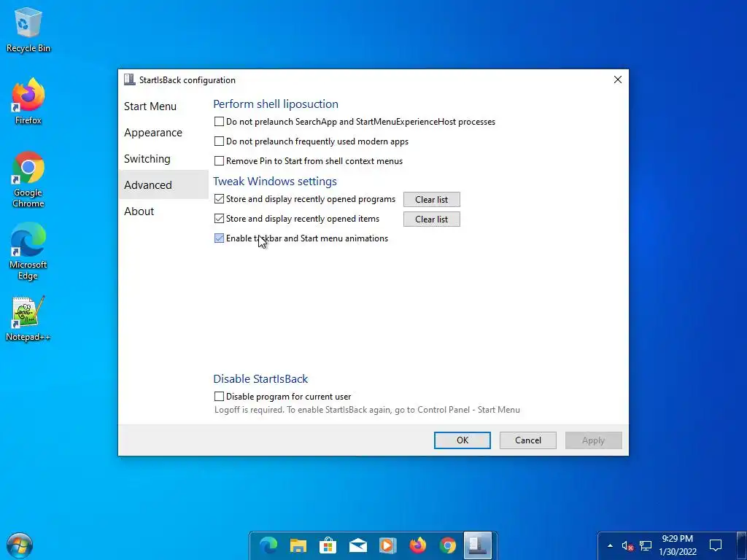Open the clock showing 9:29 PM

pos(678,545)
